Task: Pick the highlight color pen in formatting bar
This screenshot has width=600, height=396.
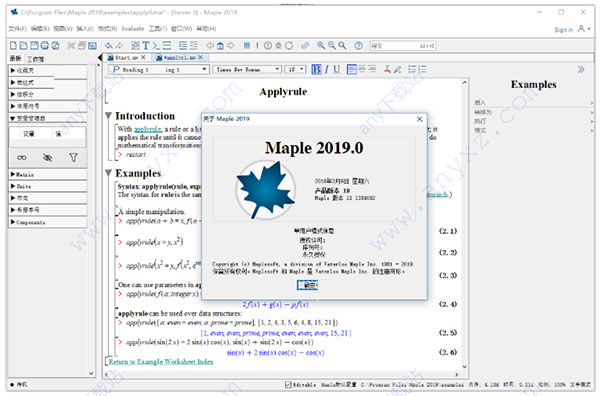Action: [x=398, y=69]
